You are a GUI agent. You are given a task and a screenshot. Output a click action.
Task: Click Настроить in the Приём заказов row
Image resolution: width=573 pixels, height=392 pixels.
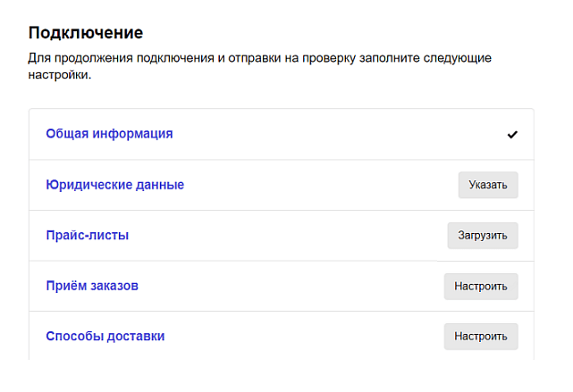coord(481,287)
